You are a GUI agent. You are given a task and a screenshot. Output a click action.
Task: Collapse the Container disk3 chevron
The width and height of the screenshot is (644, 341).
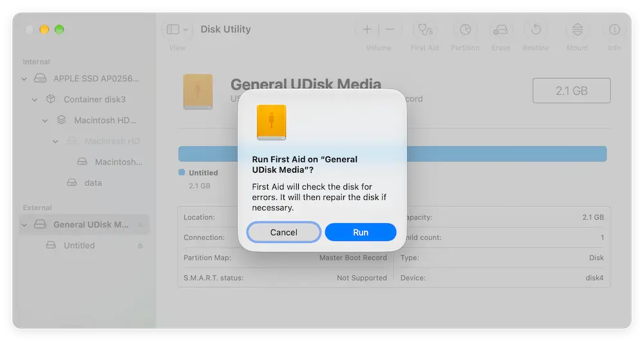(35, 99)
